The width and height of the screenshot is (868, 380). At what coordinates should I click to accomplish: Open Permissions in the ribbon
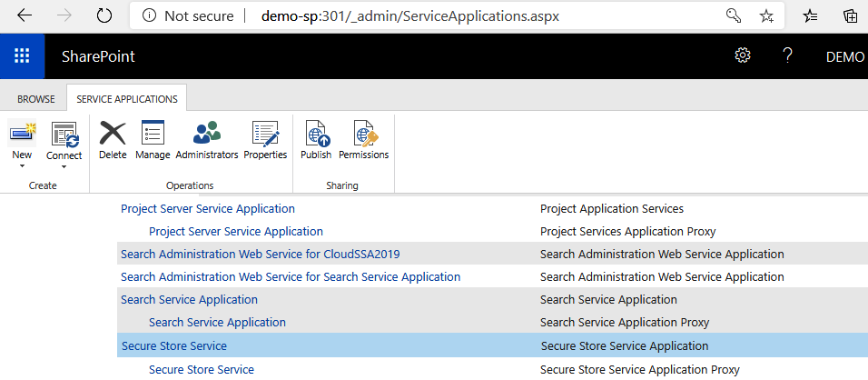[x=364, y=140]
